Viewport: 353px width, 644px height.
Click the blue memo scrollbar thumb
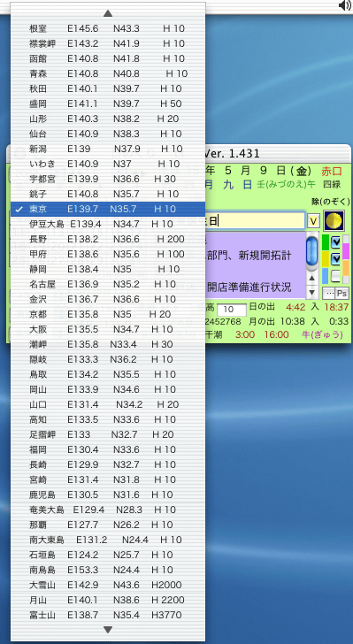(312, 251)
